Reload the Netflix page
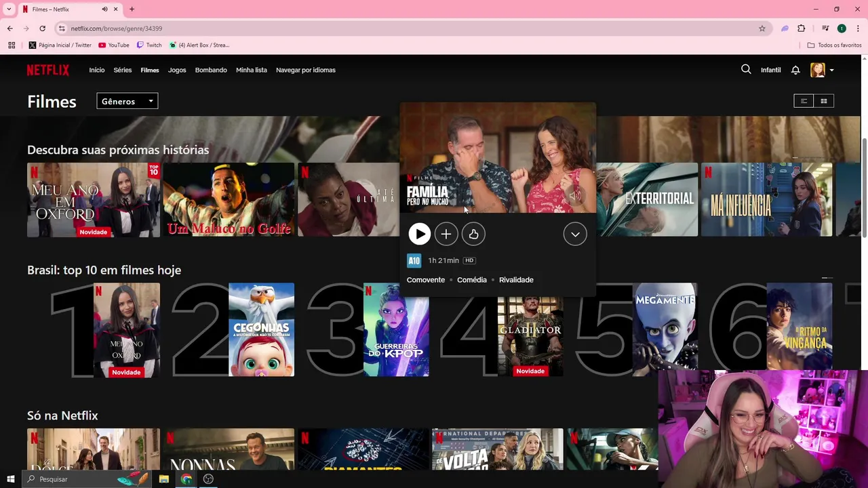Image resolution: width=868 pixels, height=488 pixels. click(x=42, y=28)
